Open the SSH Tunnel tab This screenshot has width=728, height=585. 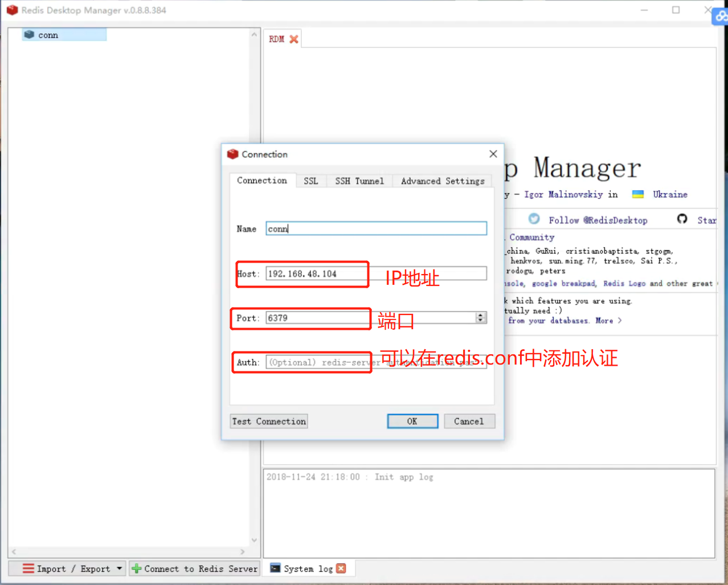coord(359,181)
